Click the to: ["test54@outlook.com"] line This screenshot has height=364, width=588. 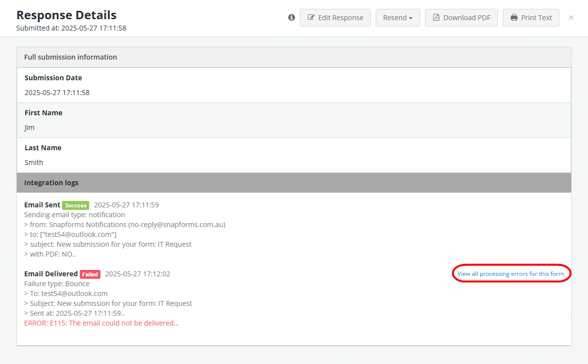(x=70, y=234)
